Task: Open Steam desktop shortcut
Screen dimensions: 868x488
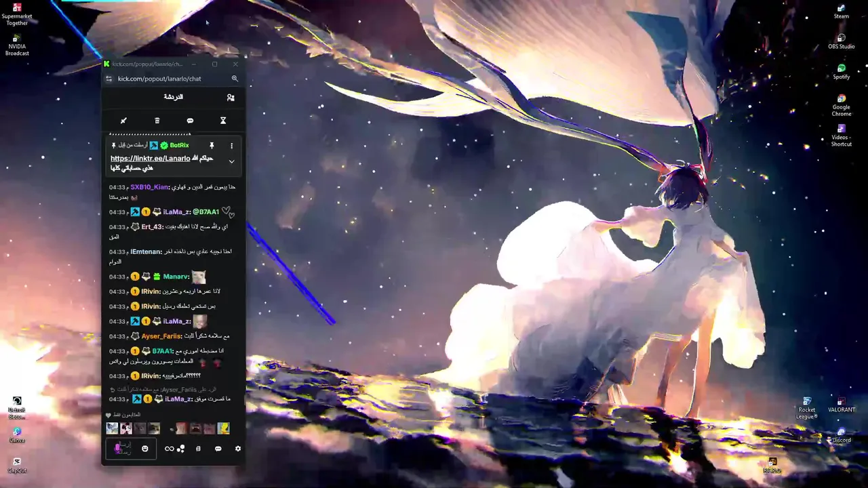Action: pyautogui.click(x=842, y=11)
